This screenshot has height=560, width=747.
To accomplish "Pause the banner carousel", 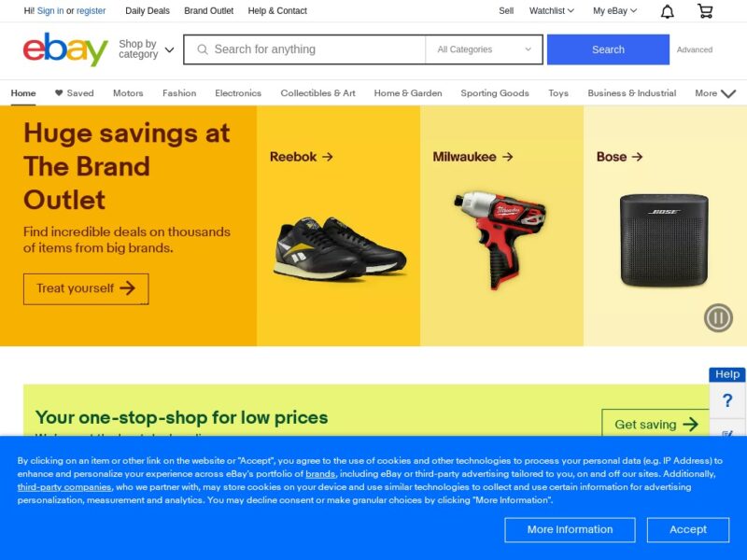I will pyautogui.click(x=718, y=317).
